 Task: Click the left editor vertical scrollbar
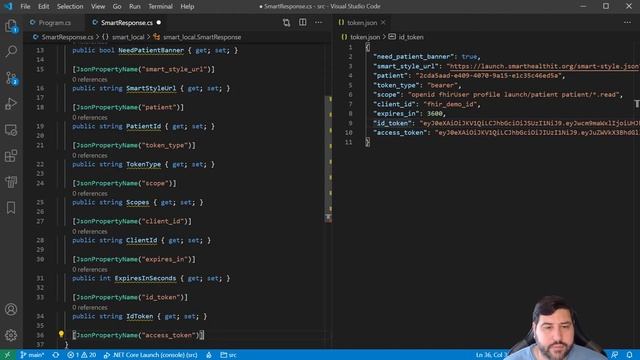point(328,159)
